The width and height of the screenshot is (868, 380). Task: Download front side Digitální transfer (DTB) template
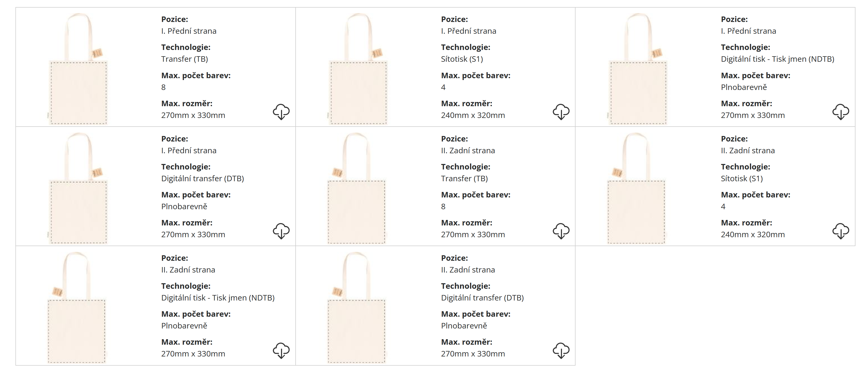pyautogui.click(x=281, y=231)
